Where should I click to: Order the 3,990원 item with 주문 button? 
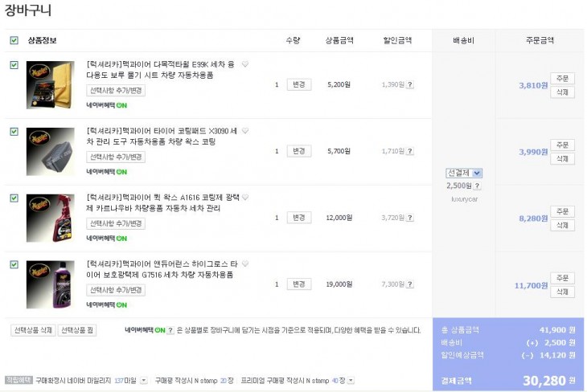pos(562,145)
